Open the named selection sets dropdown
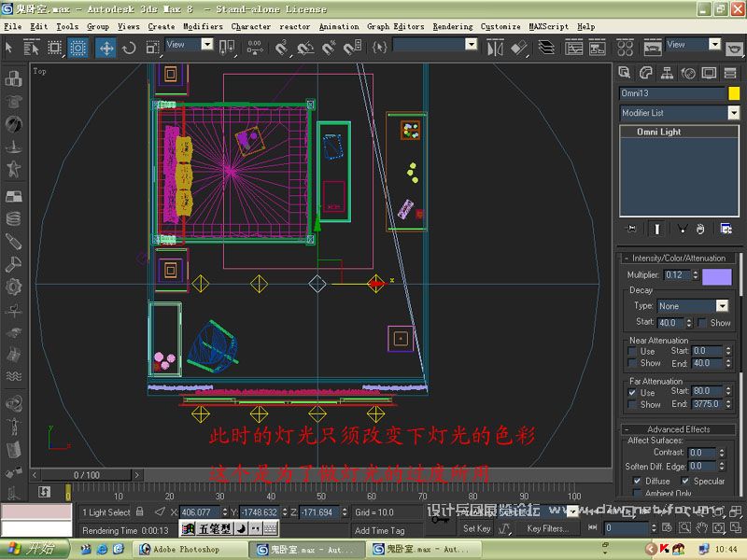Viewport: 747px width, 560px height. coord(471,45)
